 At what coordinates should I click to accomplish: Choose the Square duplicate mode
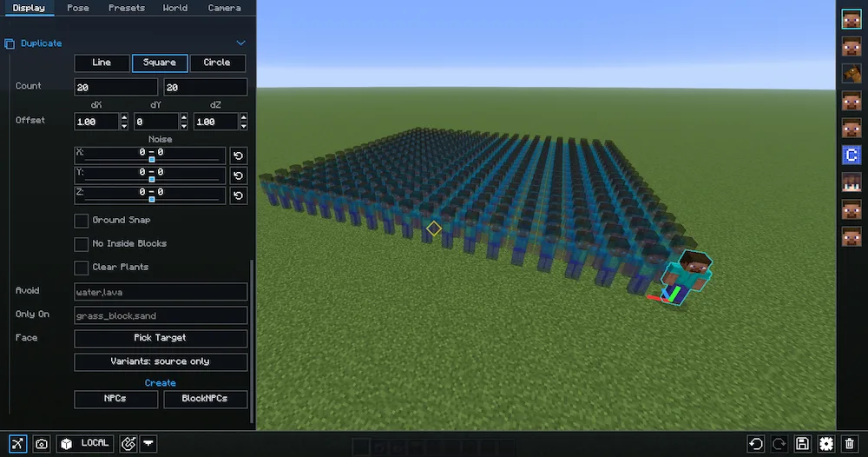[160, 63]
